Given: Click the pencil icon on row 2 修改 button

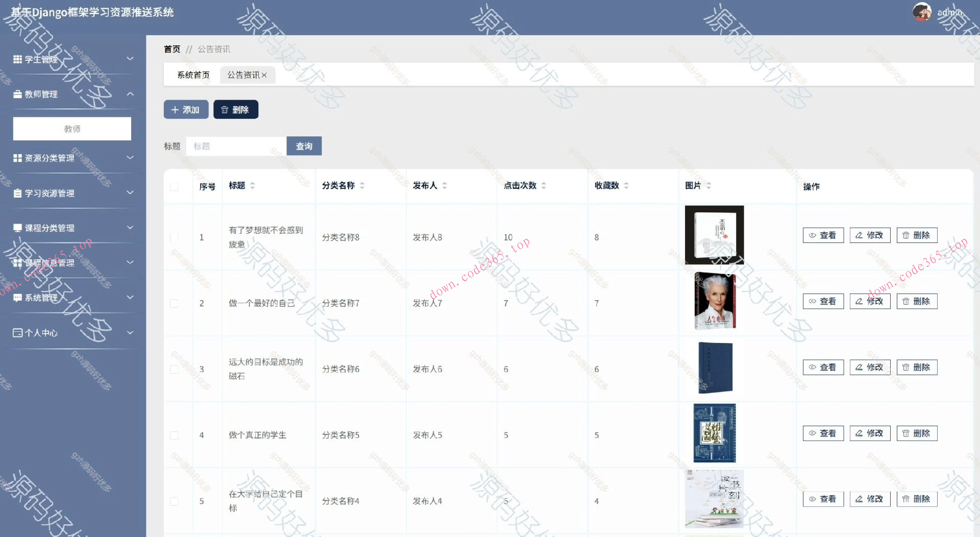Looking at the screenshot, I should tap(860, 301).
